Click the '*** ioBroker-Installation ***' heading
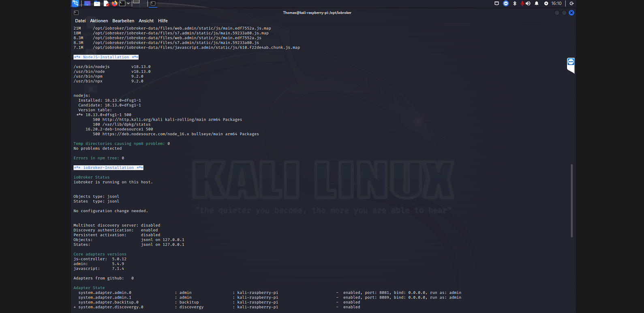644x313 pixels. click(x=109, y=168)
